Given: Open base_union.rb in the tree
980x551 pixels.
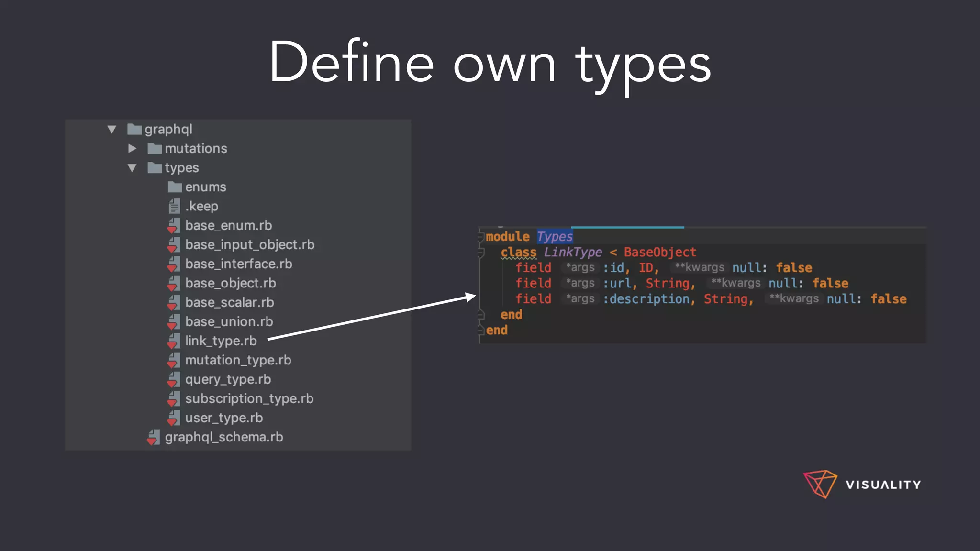Looking at the screenshot, I should click(x=229, y=321).
